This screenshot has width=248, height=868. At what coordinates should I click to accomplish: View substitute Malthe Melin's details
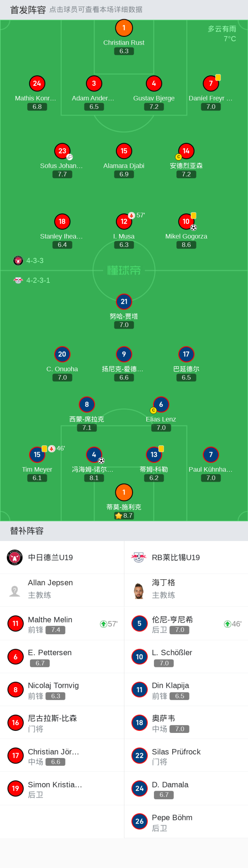62,624
